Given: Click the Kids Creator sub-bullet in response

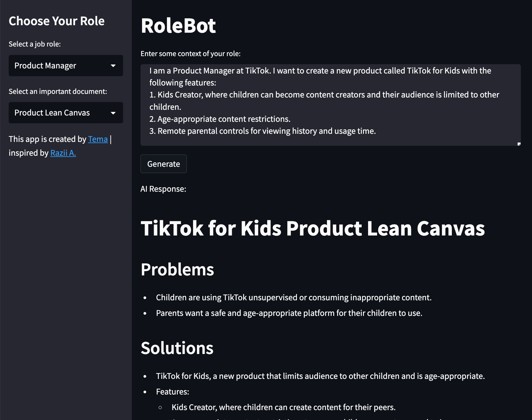Looking at the screenshot, I should click(283, 407).
